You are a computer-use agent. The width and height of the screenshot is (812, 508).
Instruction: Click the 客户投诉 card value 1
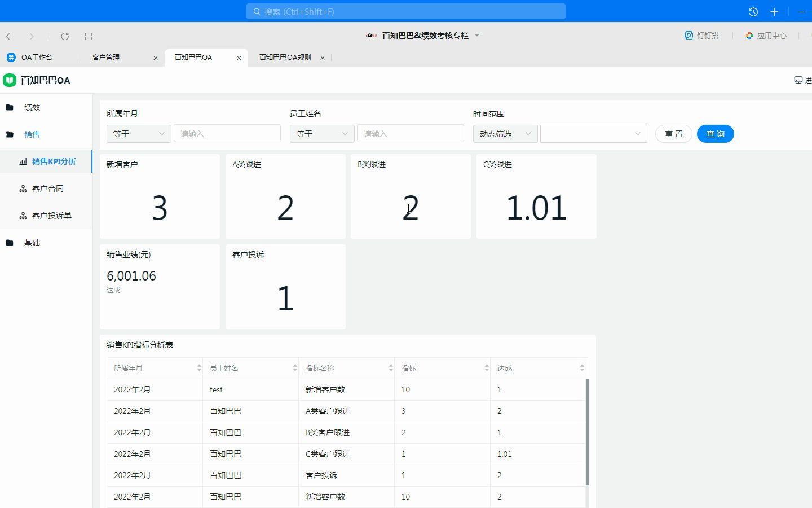(x=285, y=298)
